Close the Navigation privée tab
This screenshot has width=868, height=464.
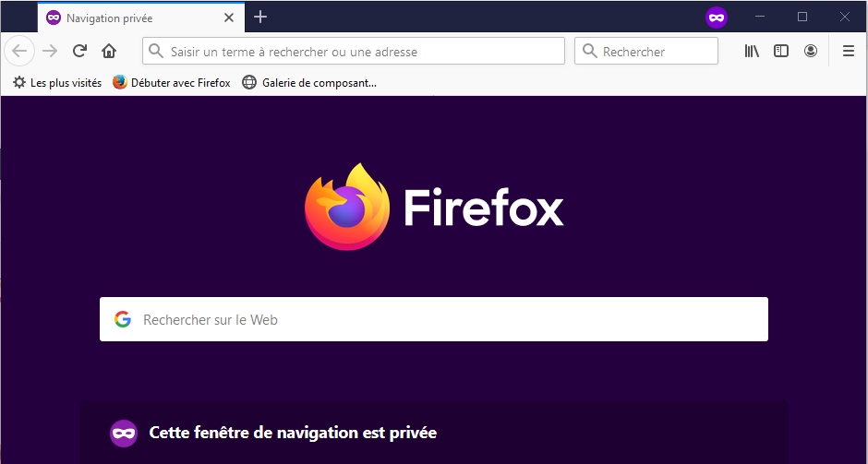click(x=229, y=18)
